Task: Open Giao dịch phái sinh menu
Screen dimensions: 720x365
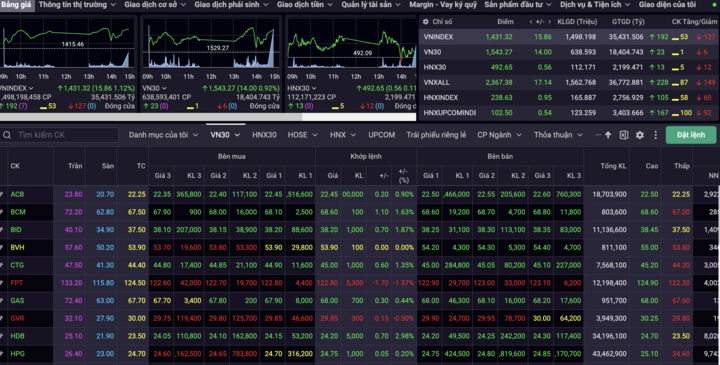Action: pos(231,5)
